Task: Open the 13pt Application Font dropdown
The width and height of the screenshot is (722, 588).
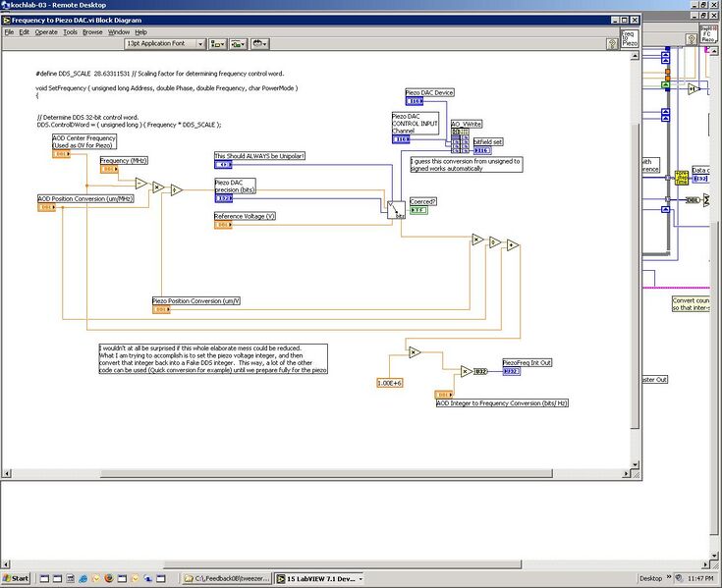Action: point(165,44)
